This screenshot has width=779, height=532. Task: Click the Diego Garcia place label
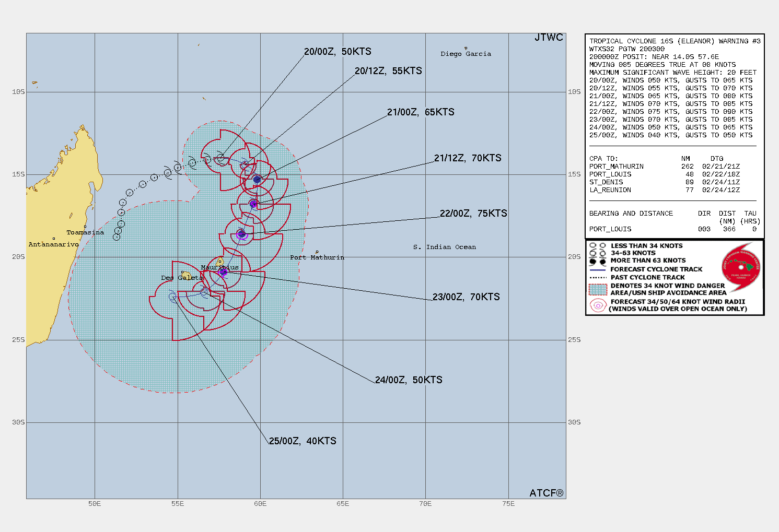tap(466, 54)
